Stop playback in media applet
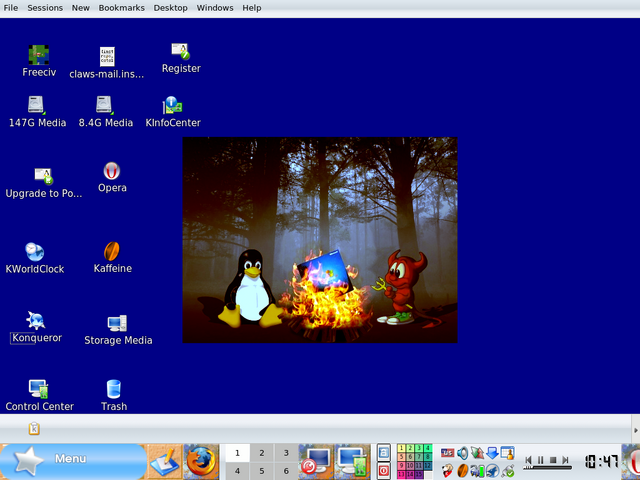The width and height of the screenshot is (640, 480). coord(553,460)
